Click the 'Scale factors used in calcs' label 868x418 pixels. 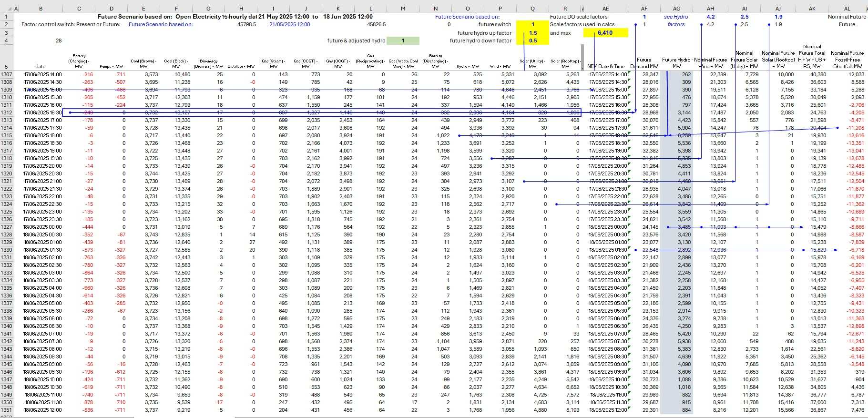click(x=582, y=24)
